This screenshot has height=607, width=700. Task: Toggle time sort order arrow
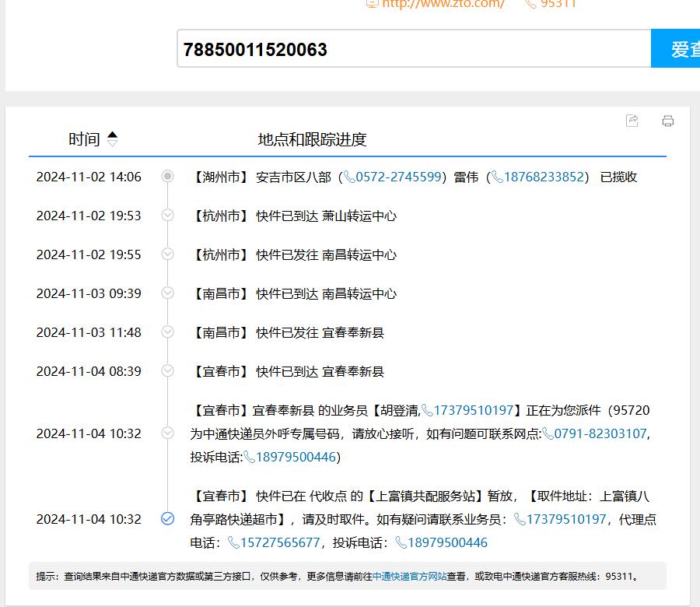click(x=113, y=139)
